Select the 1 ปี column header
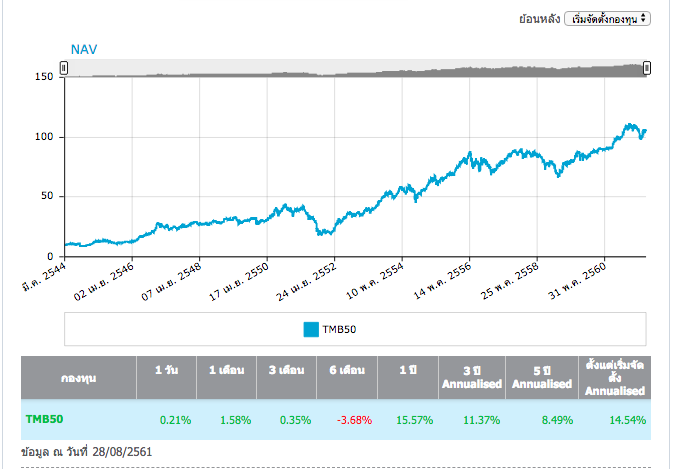673x469 pixels. pos(406,370)
